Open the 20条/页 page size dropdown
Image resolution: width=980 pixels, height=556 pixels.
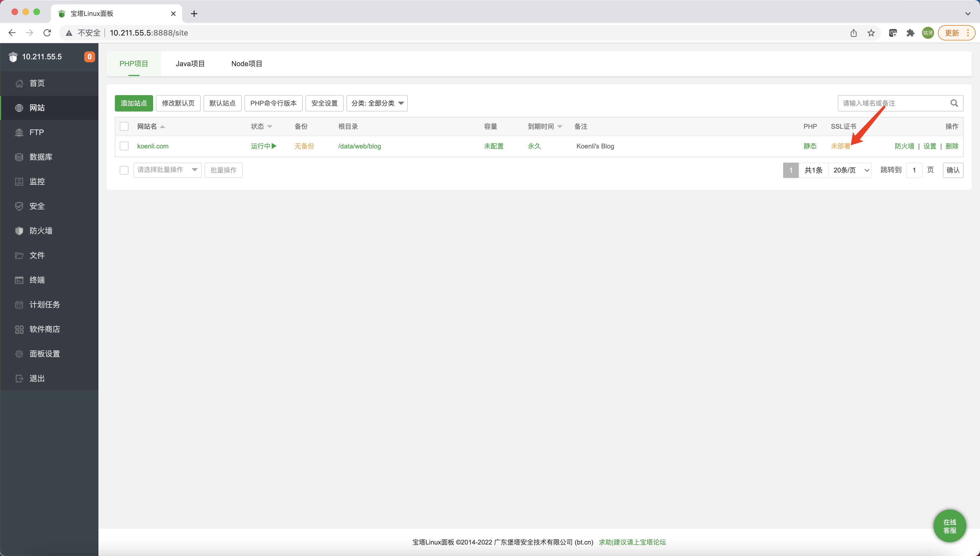(x=850, y=170)
